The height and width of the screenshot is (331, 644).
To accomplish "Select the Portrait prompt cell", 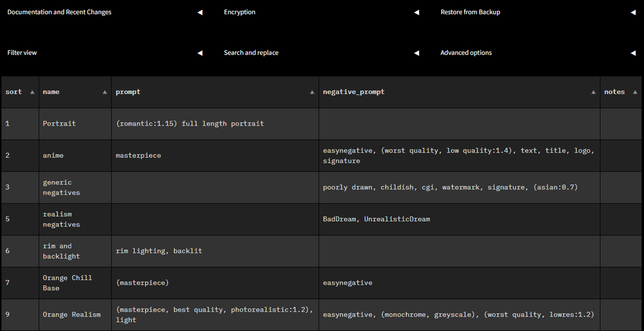I will 215,123.
